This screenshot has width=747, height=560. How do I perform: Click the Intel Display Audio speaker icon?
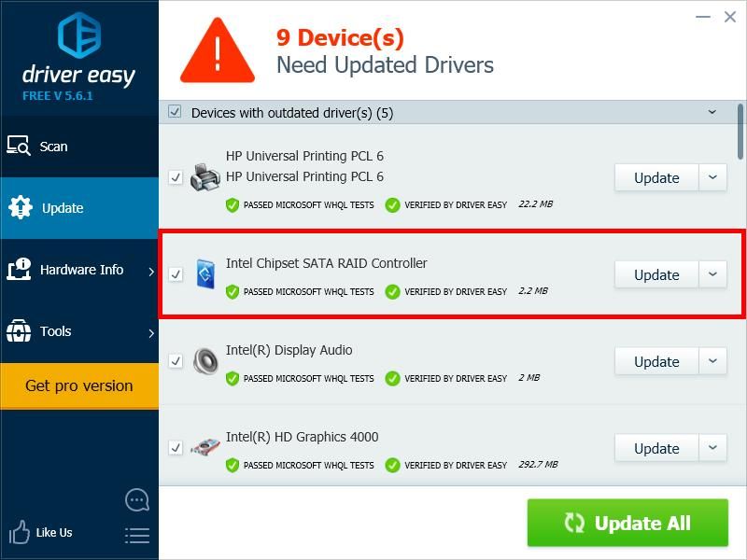point(205,361)
